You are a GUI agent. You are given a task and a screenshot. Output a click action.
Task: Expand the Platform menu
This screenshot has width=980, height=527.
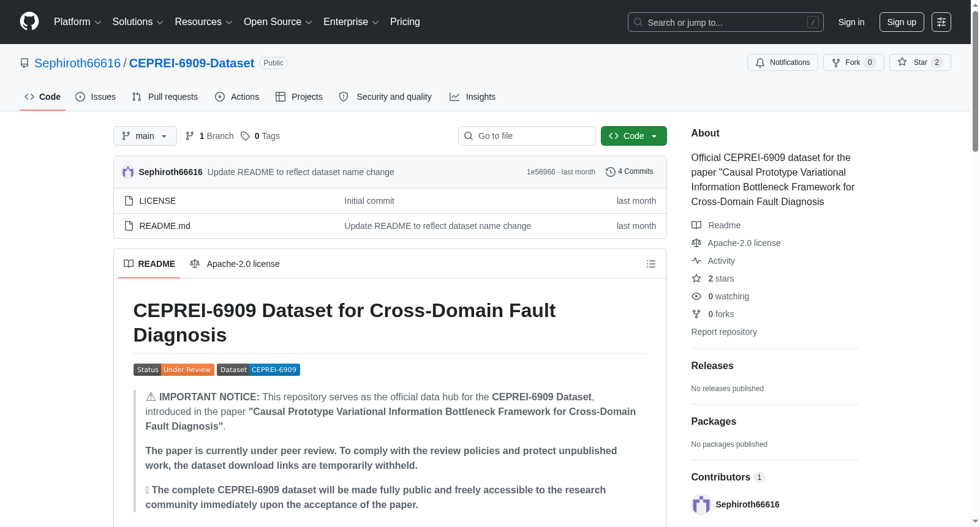pos(78,22)
